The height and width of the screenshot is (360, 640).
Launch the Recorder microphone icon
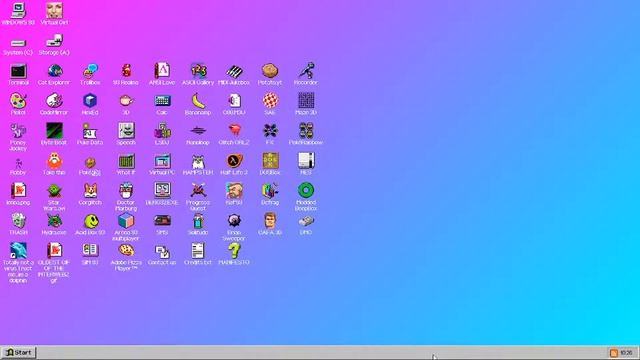306,71
